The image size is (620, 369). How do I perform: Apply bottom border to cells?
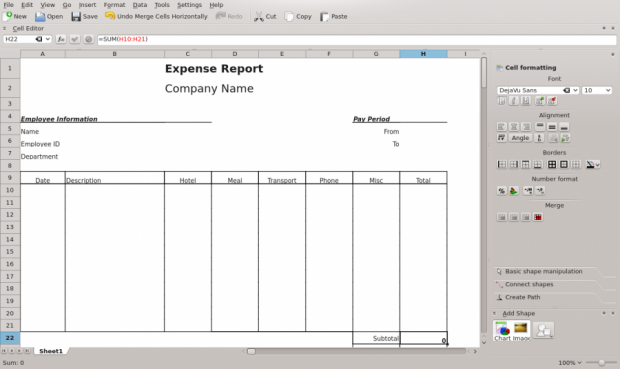[x=538, y=165]
